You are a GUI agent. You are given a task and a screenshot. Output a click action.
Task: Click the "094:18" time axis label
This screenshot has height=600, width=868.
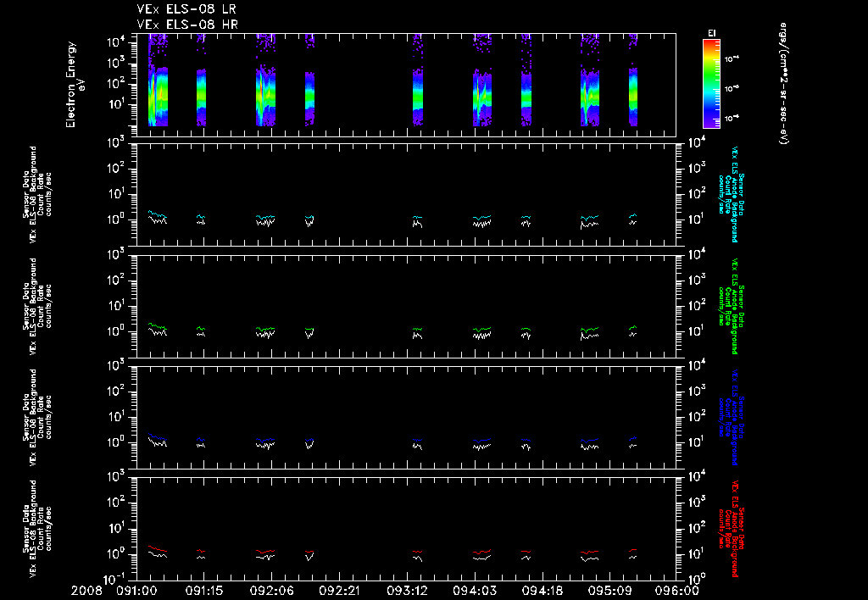[542, 592]
